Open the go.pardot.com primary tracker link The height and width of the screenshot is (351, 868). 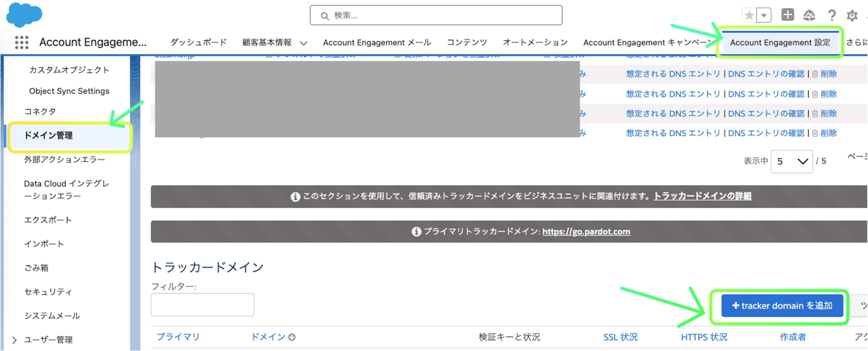(x=586, y=232)
